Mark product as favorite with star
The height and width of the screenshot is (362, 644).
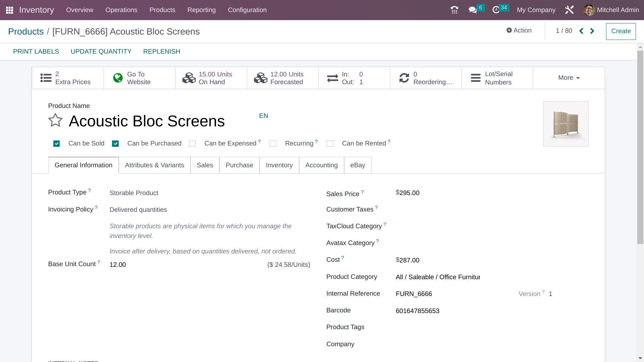(55, 120)
